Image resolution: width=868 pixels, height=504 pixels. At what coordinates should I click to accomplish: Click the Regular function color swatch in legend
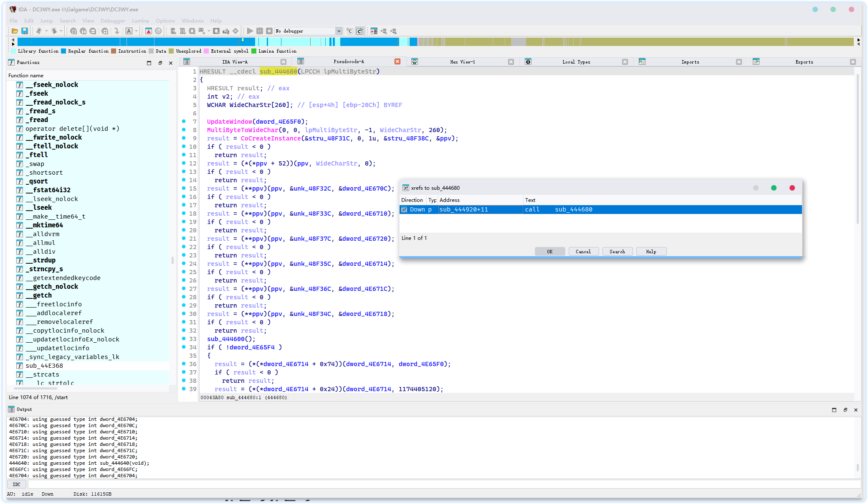[63, 51]
